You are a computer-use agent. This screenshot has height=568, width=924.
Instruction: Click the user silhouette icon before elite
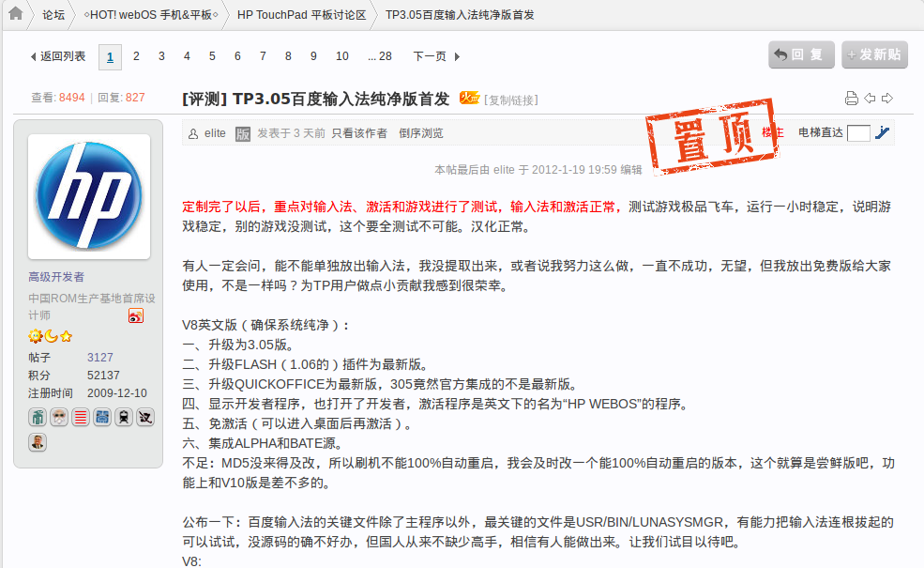(x=193, y=134)
